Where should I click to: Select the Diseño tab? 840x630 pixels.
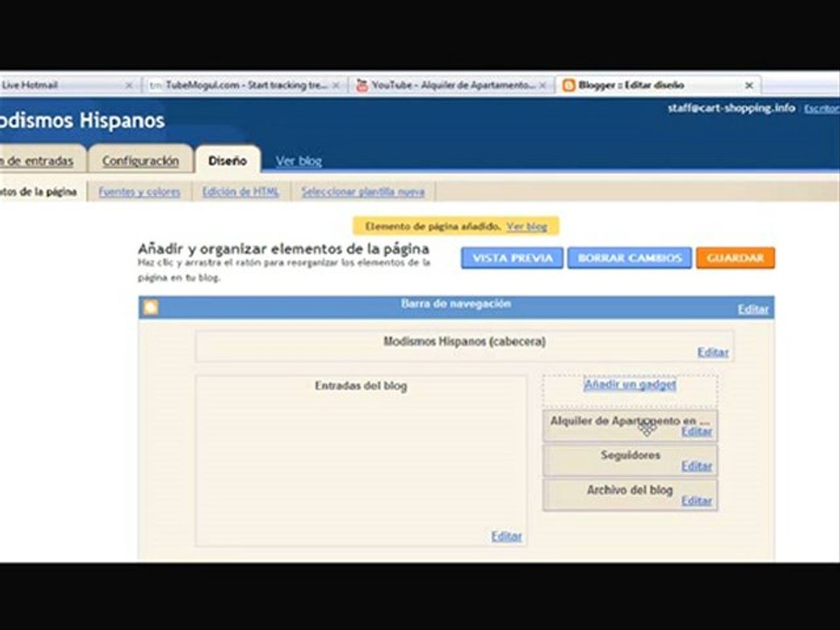[227, 160]
